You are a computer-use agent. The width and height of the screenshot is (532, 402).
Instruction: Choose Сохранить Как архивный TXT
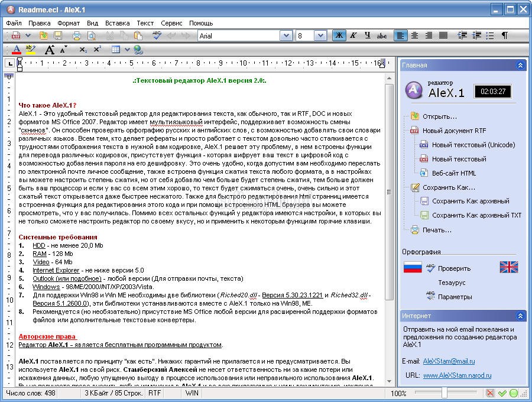pyautogui.click(x=476, y=215)
